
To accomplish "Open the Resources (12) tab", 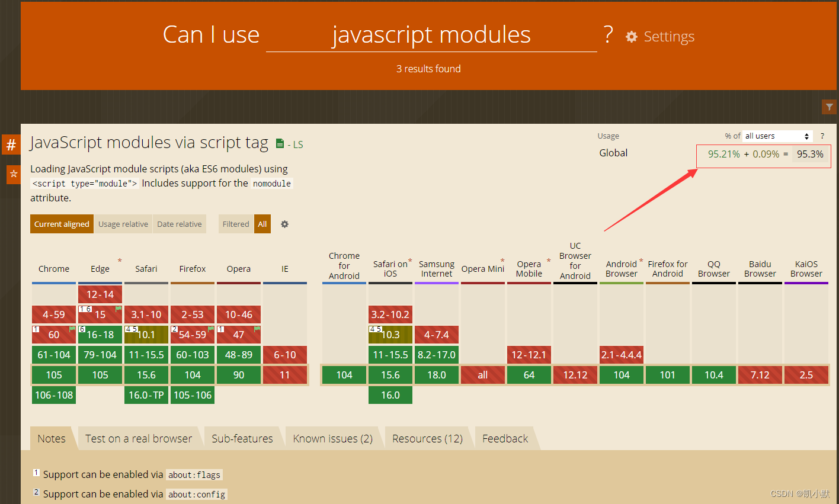I will pyautogui.click(x=427, y=439).
